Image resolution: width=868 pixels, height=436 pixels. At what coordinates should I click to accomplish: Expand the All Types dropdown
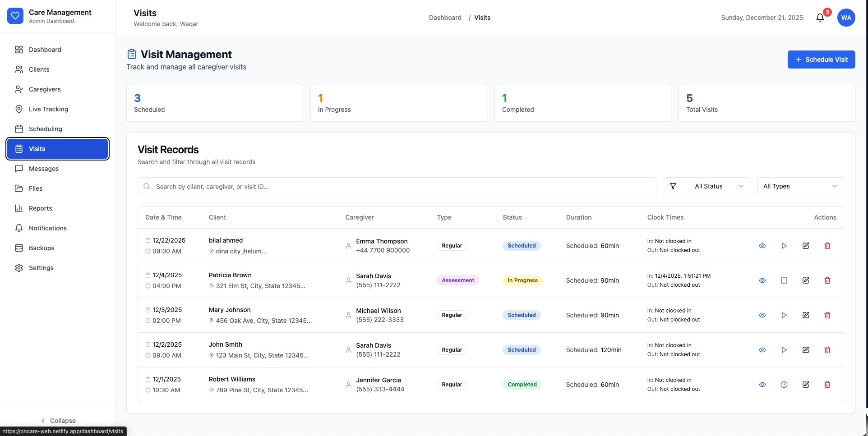tap(800, 186)
